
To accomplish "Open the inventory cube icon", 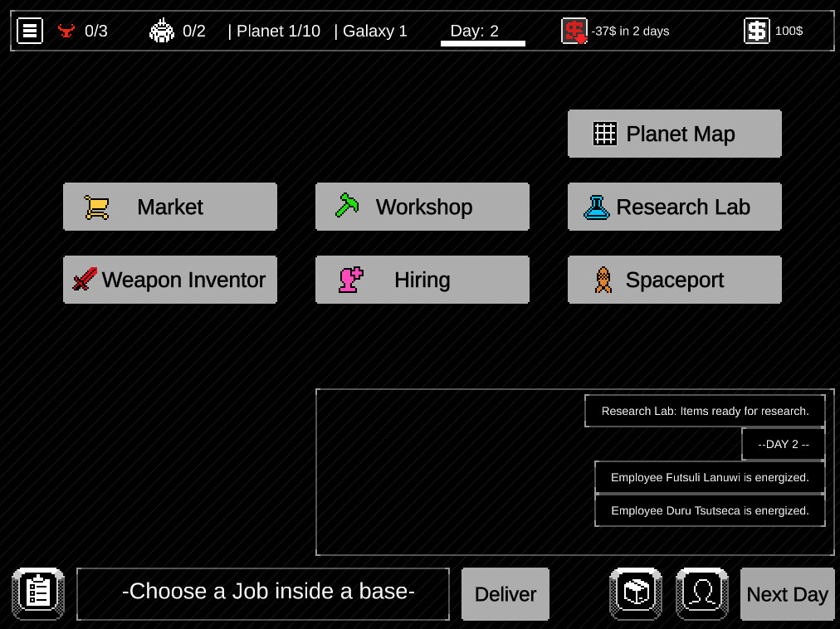I will point(636,593).
